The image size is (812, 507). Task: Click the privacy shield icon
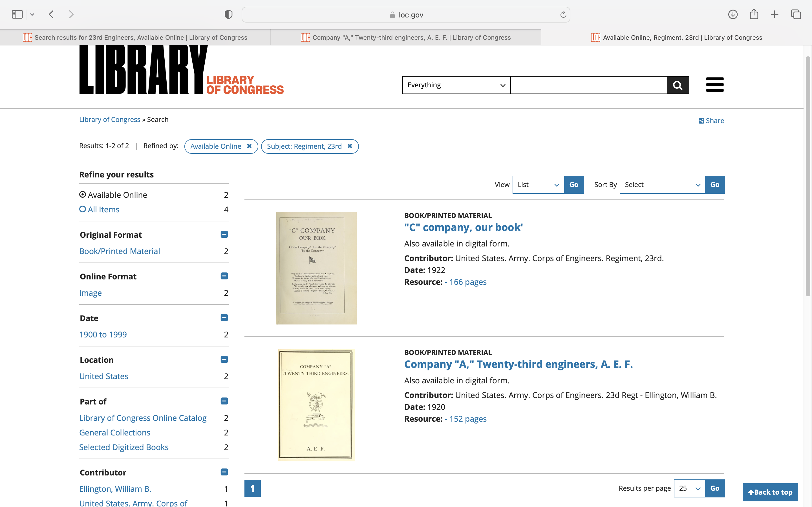(x=228, y=14)
